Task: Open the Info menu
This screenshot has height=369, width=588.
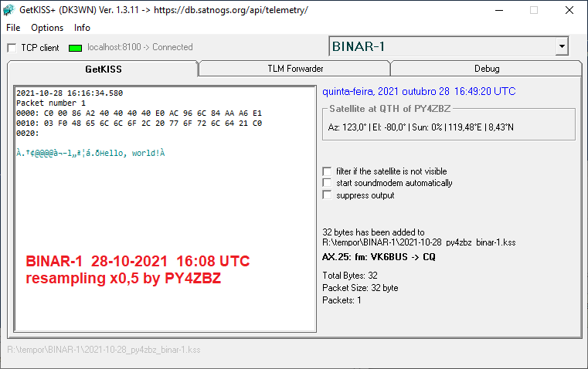Action: (x=82, y=28)
